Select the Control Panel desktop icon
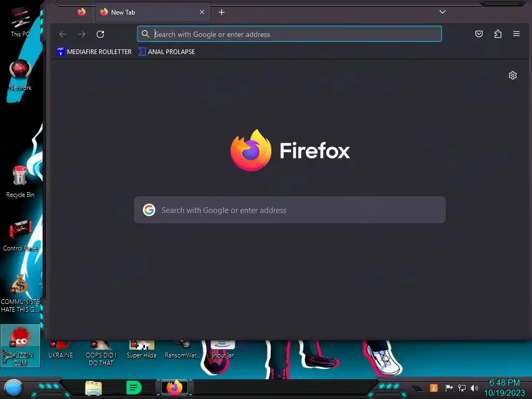Image resolution: width=532 pixels, height=399 pixels. 20,236
